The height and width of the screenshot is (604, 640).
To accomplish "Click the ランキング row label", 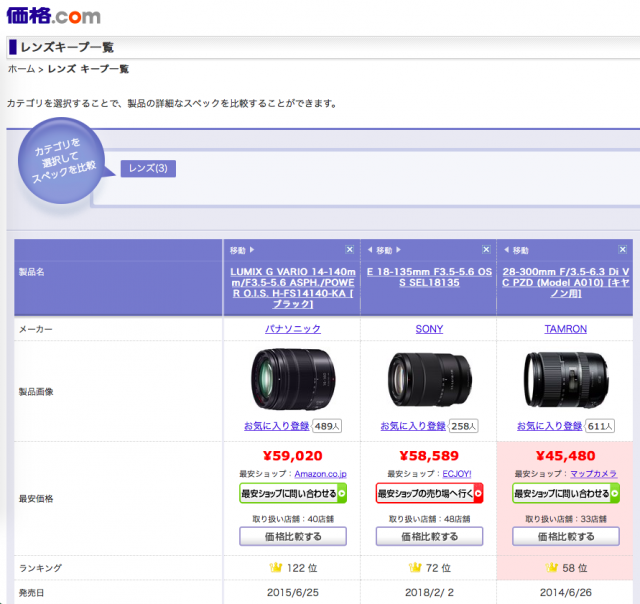I will (x=40, y=568).
